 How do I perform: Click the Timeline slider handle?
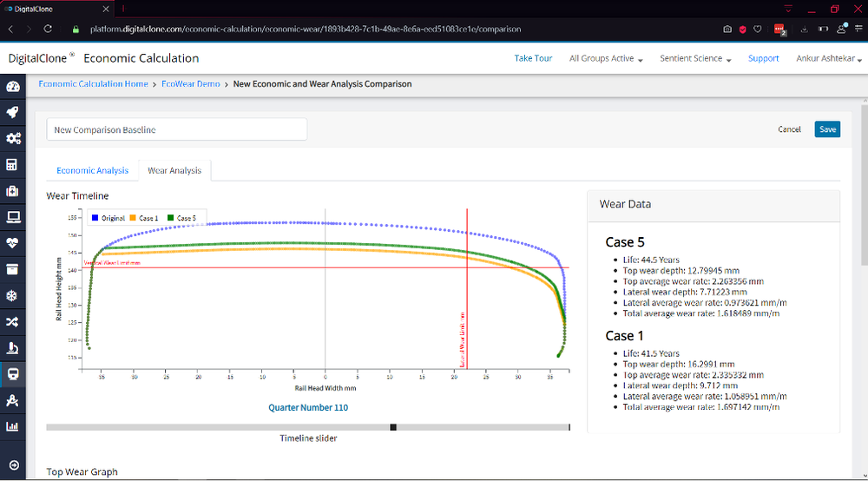pyautogui.click(x=393, y=427)
